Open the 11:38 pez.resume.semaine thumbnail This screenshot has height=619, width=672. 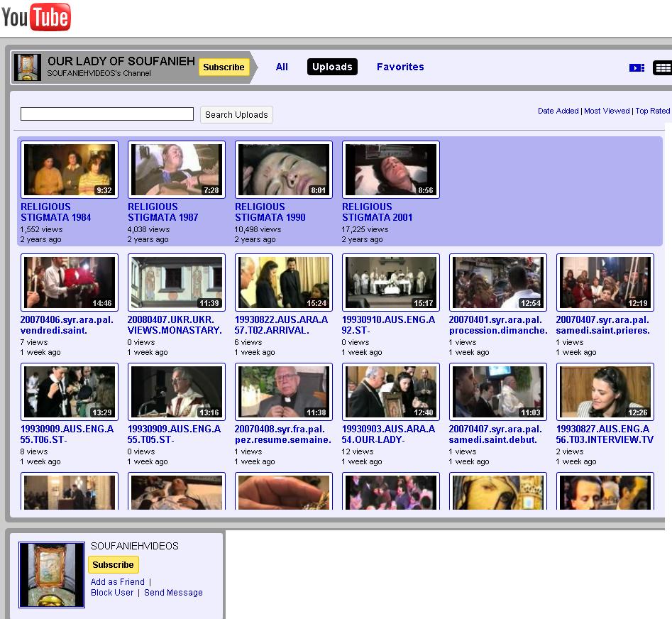(x=284, y=392)
